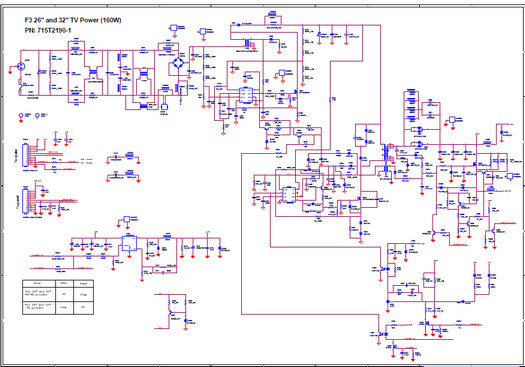525x367 pixels.
Task: Click the notes table at bottom left
Action: coord(58,297)
